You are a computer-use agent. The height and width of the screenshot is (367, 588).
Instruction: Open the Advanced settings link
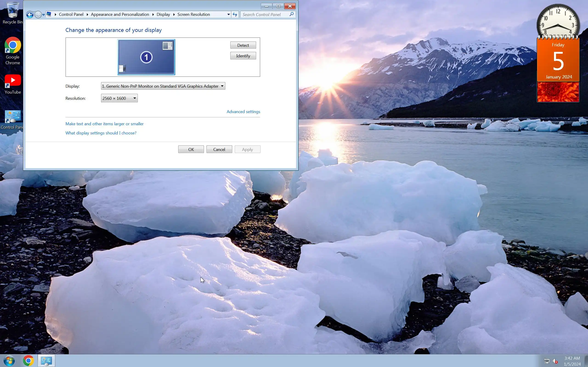[x=243, y=111]
